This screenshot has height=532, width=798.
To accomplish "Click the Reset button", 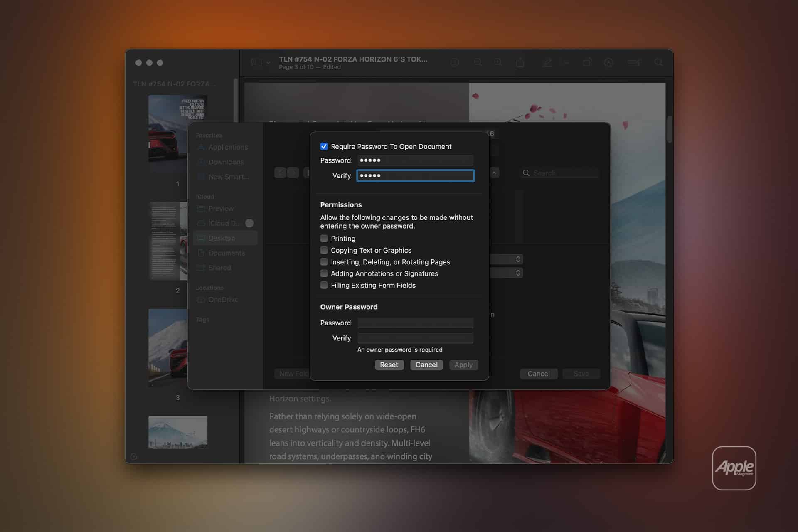I will pyautogui.click(x=389, y=365).
